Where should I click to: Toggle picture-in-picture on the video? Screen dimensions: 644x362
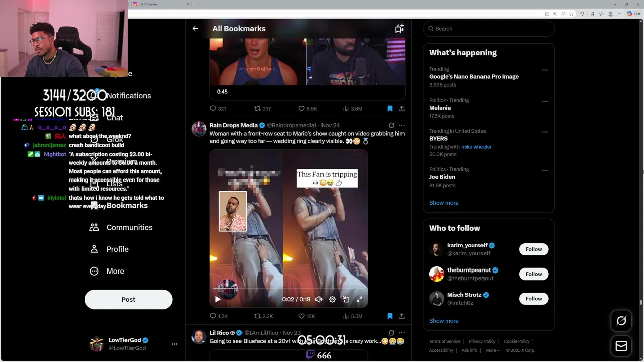[346, 299]
